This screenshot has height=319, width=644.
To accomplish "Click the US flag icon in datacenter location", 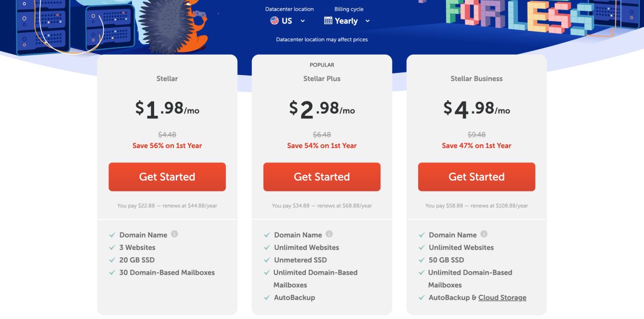I will [274, 21].
